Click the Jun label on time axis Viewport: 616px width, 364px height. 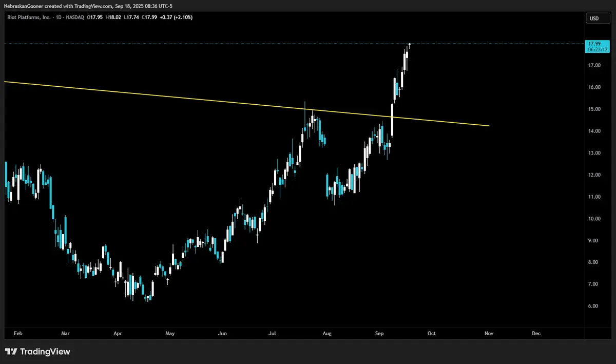(222, 333)
